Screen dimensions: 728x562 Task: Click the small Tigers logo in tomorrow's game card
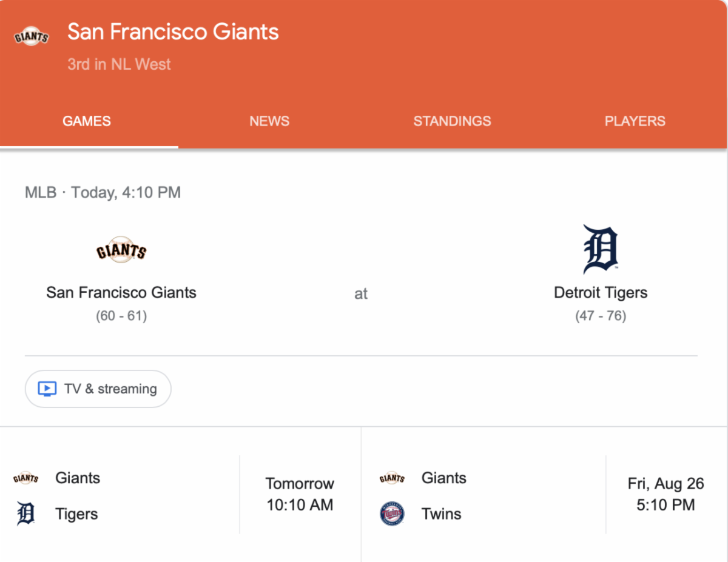tap(25, 513)
